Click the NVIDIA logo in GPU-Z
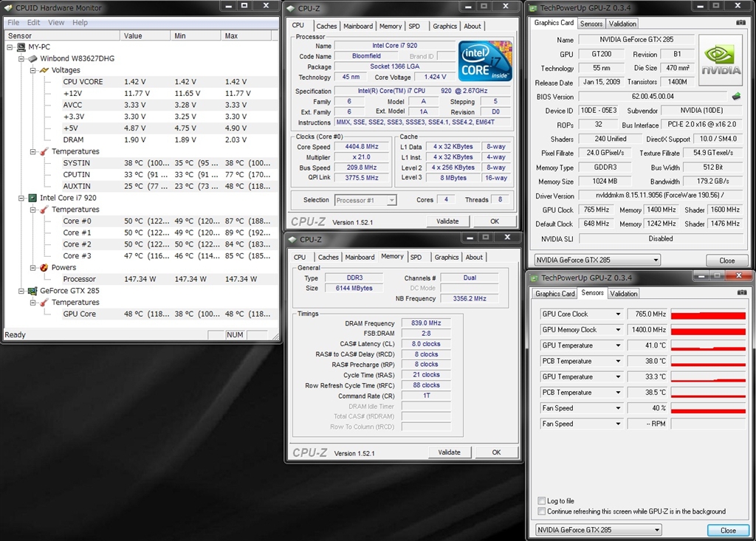 (721, 60)
